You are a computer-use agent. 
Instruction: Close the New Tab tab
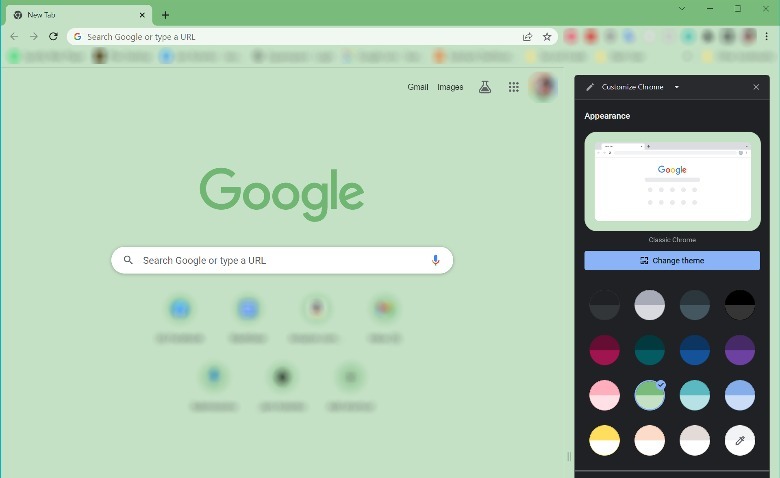click(x=142, y=15)
